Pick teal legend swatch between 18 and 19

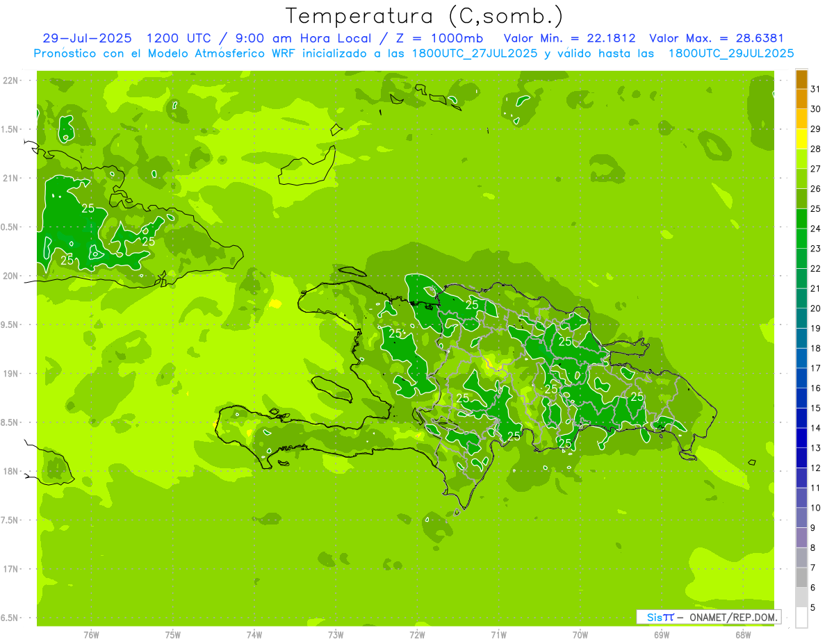click(801, 338)
